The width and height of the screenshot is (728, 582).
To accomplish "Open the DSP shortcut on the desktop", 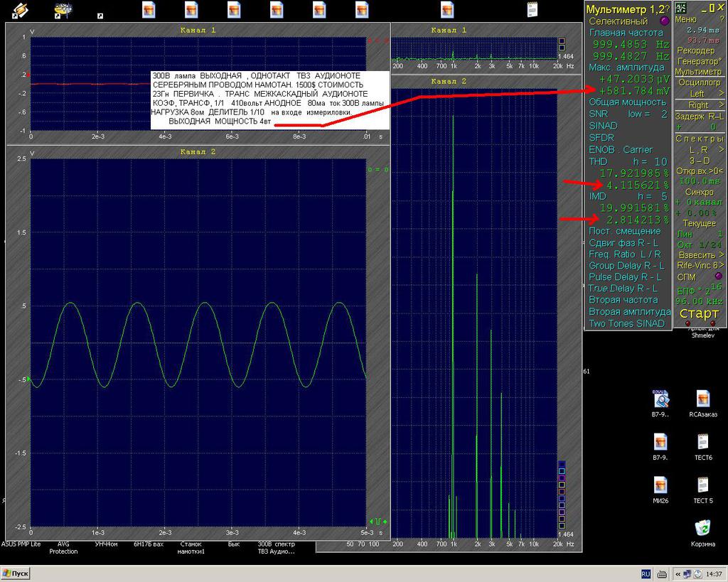I will pos(63,10).
